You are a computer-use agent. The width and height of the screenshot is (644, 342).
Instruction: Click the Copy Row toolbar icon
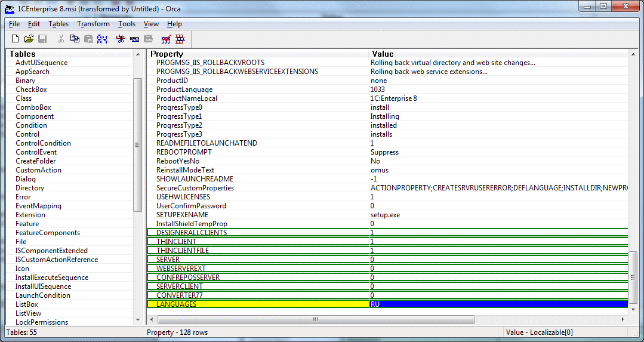pyautogui.click(x=134, y=39)
